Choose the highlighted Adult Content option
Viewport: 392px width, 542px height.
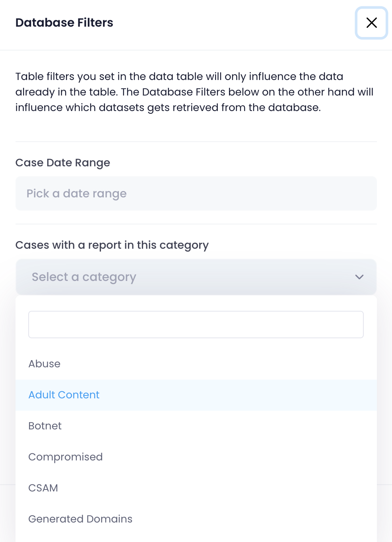[x=64, y=395]
